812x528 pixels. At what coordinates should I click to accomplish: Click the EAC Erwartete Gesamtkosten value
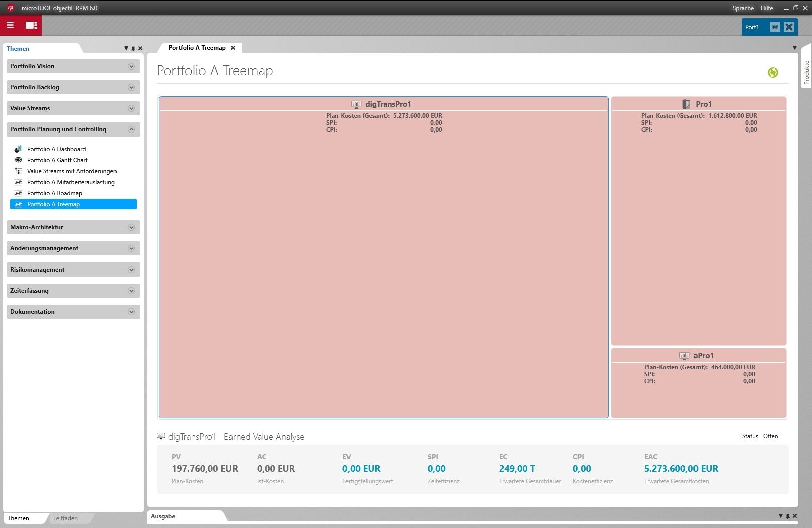pos(681,469)
